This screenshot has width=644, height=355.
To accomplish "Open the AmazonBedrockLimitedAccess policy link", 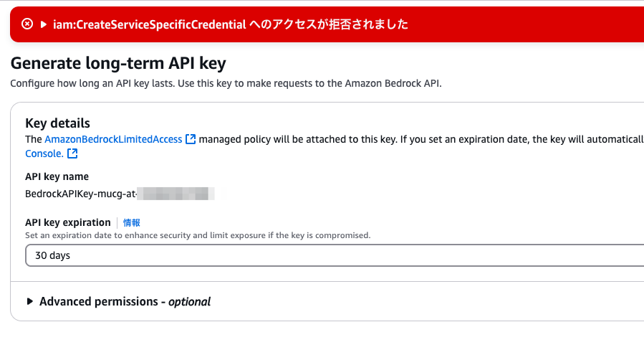I will 113,139.
